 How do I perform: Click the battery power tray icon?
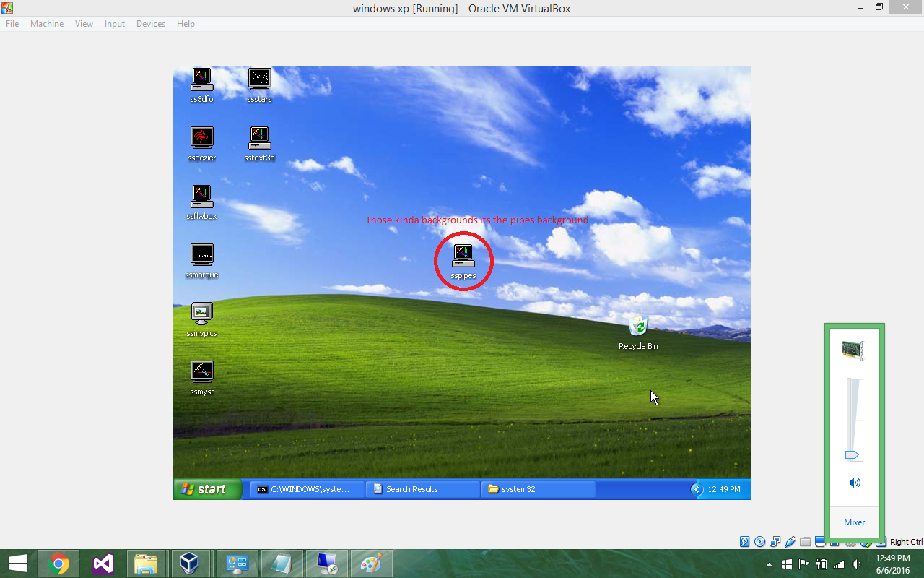(821, 564)
